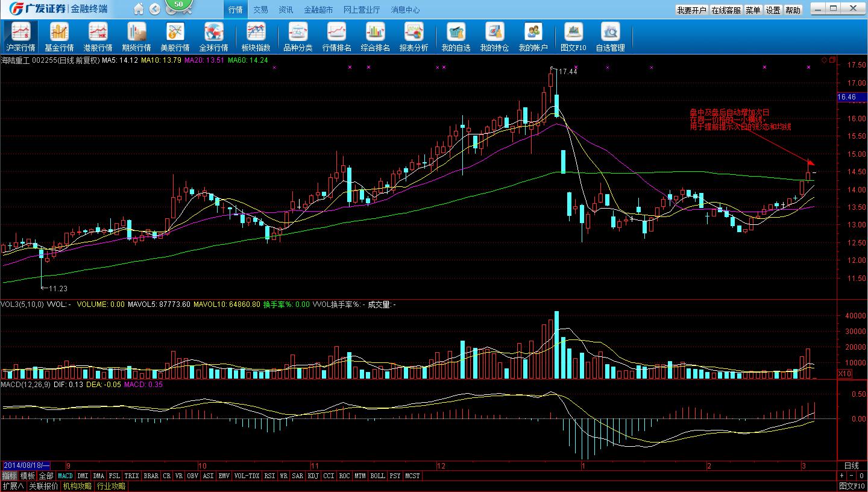Viewport: 868px width, 492px height.
Task: Click the 期货行情 futures icon
Action: pyautogui.click(x=136, y=37)
